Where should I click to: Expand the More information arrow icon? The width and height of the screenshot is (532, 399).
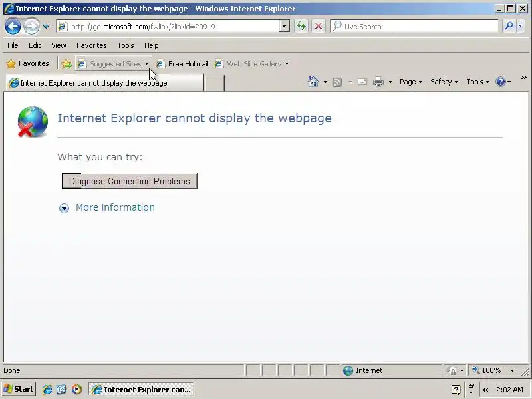click(64, 208)
